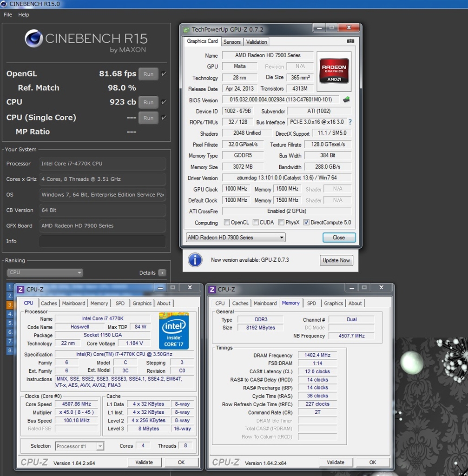Image resolution: width=468 pixels, height=476 pixels.
Task: Switch to the Sensors tab in GPU-Z
Action: coord(232,42)
